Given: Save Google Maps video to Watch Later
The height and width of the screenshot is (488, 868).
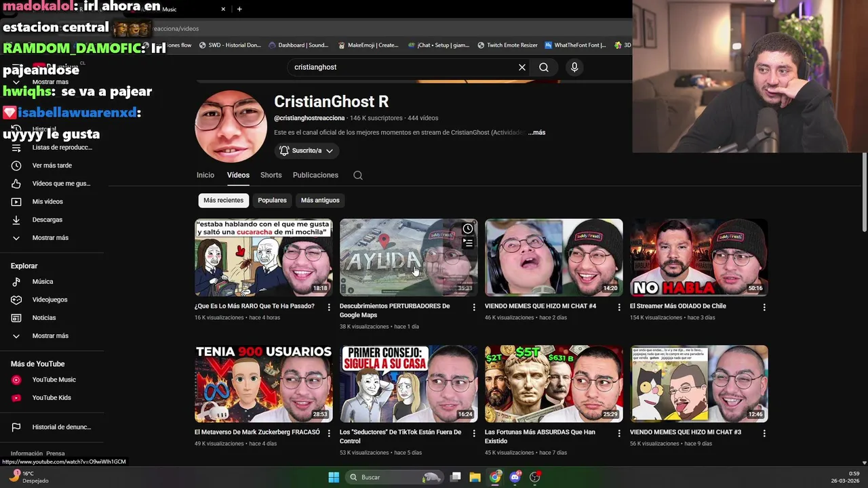Looking at the screenshot, I should pyautogui.click(x=468, y=228).
